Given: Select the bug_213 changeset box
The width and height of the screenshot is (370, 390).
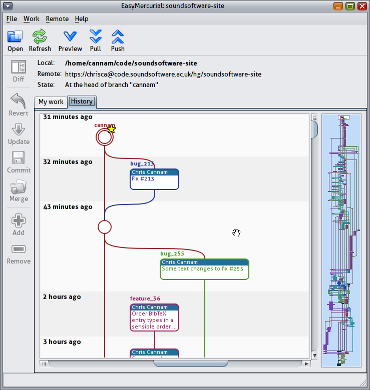Looking at the screenshot, I should coord(154,179).
